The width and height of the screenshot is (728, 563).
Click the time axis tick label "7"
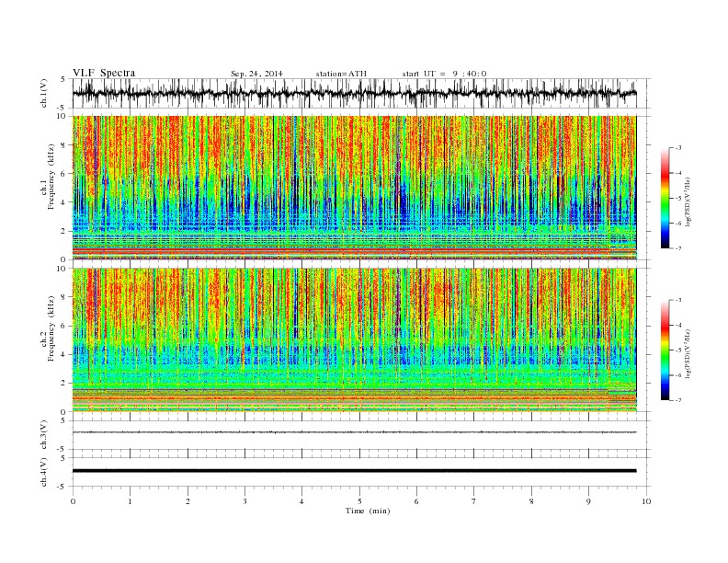[x=474, y=501]
